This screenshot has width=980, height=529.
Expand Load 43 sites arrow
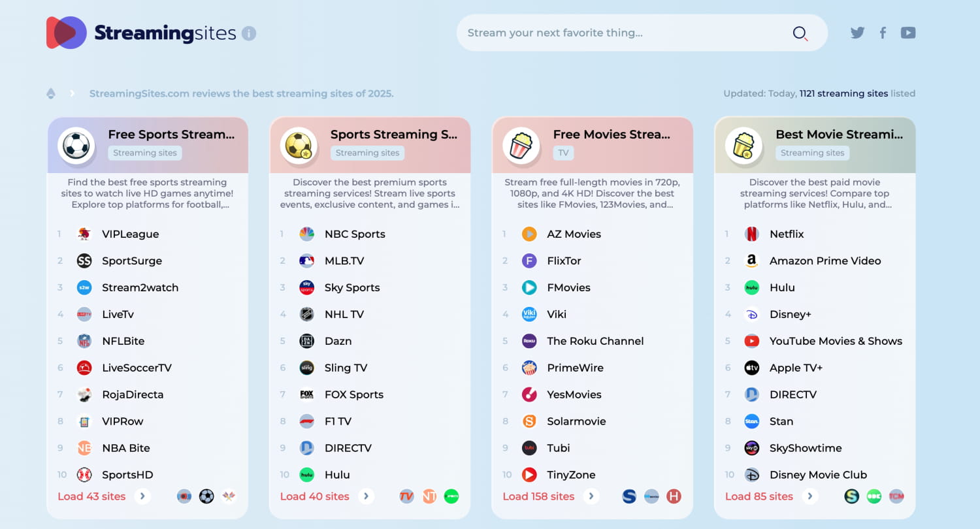click(x=142, y=496)
